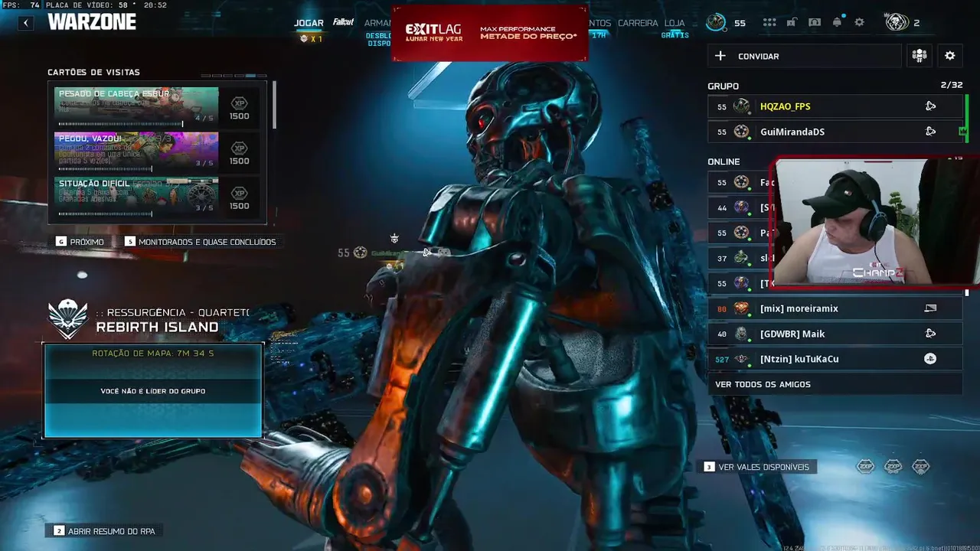Click the plus icon on Convidar
The width and height of the screenshot is (980, 551).
click(x=720, y=56)
